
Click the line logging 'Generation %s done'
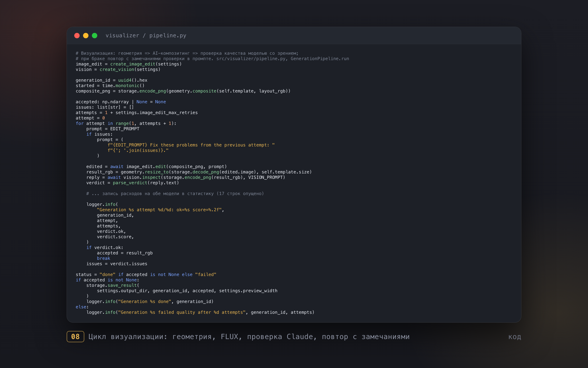point(150,302)
